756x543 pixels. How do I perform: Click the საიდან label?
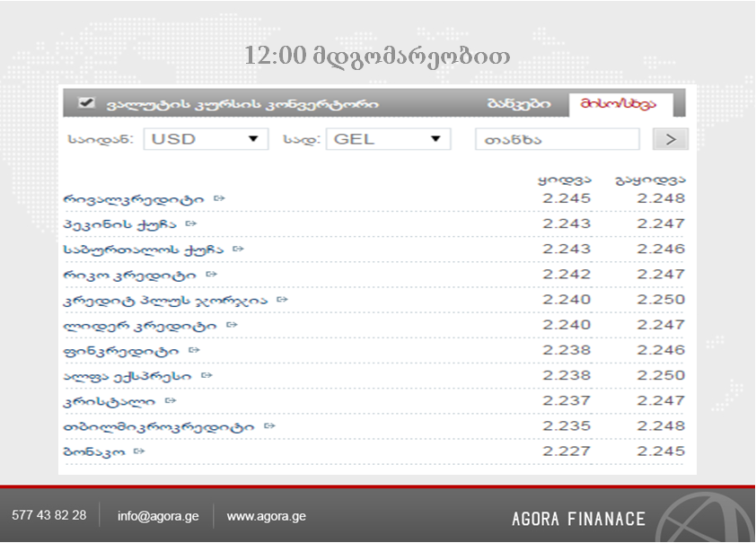101,139
